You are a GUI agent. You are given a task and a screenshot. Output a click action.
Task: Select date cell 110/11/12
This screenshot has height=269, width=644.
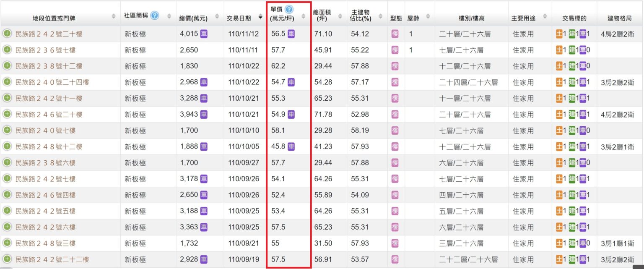tap(244, 34)
